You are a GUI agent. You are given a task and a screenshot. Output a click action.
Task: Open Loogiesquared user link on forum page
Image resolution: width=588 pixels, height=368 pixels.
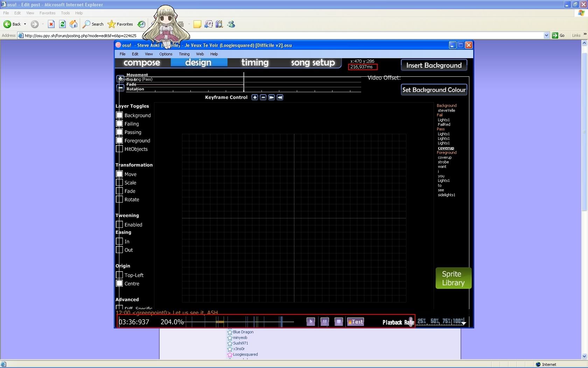(x=245, y=354)
